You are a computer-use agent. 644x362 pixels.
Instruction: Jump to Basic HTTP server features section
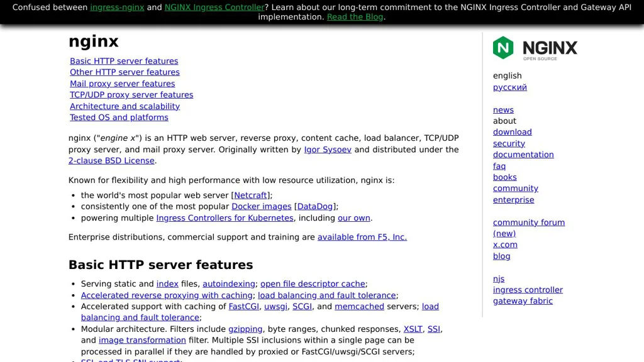pyautogui.click(x=124, y=61)
